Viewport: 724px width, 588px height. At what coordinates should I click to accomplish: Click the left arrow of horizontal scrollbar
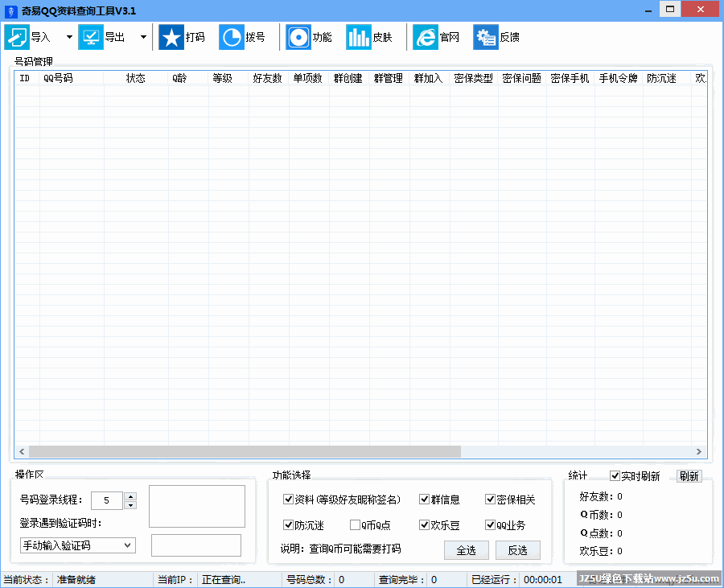pyautogui.click(x=22, y=451)
